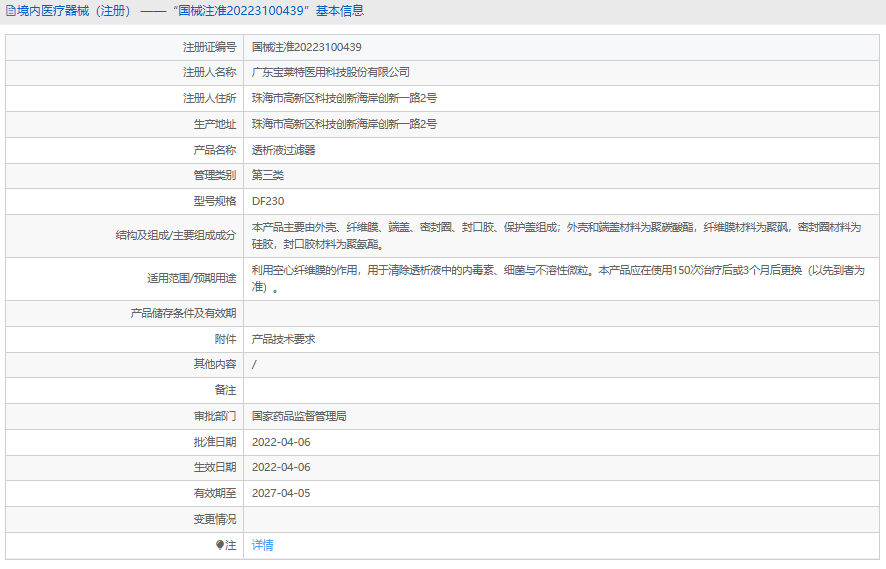Select product name 透析液过滤器
Screen dimensions: 886x569
pos(283,150)
